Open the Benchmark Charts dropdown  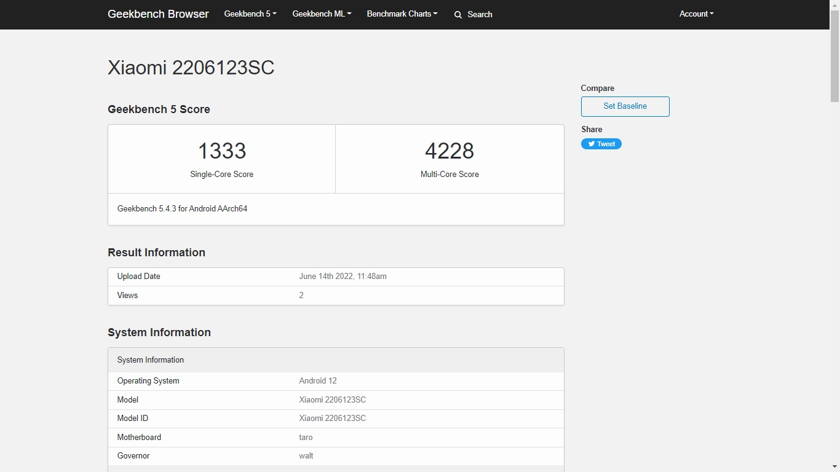[402, 14]
